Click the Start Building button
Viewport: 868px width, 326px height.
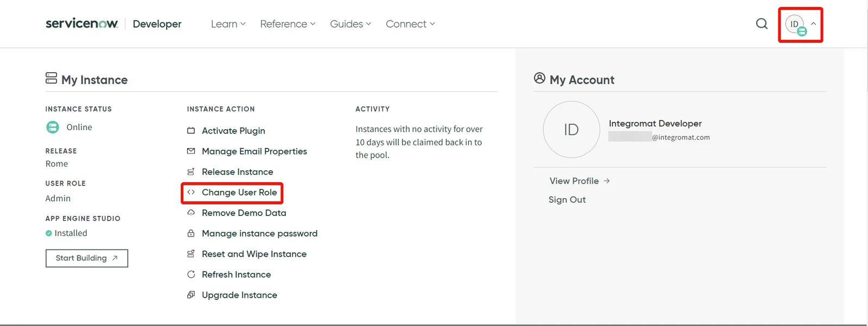tap(87, 258)
